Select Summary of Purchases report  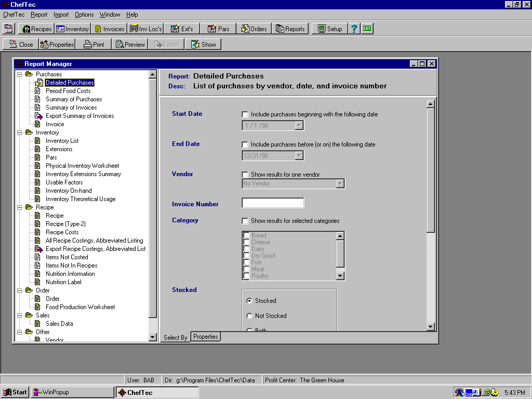tap(74, 99)
